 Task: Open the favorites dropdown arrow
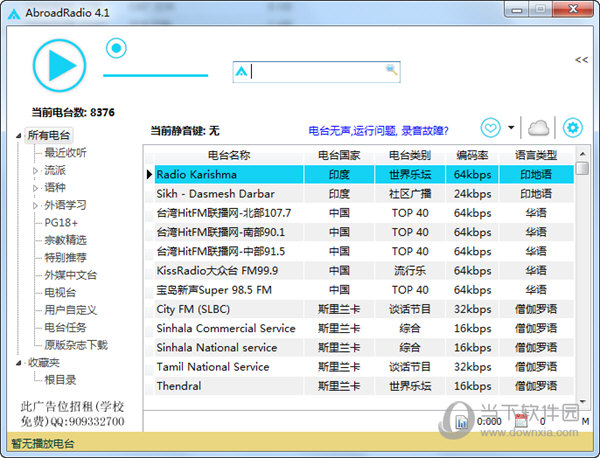pyautogui.click(x=511, y=127)
